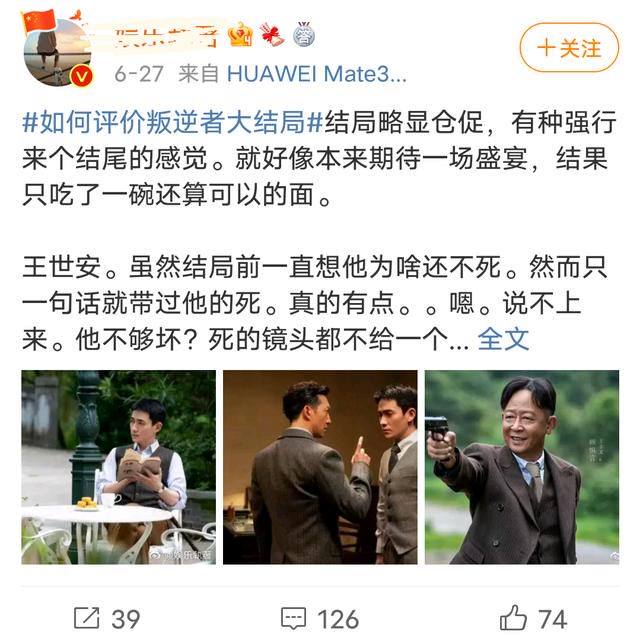
Task: Open the 126 comments count
Action: pos(338,619)
